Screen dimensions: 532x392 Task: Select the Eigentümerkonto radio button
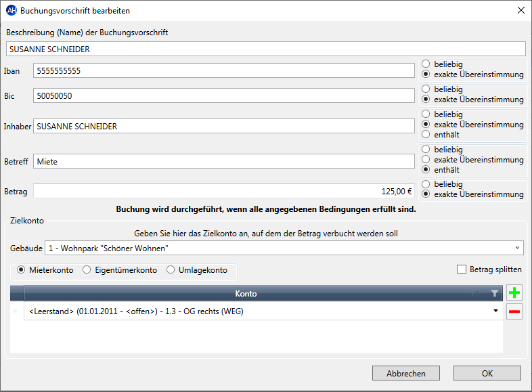click(x=87, y=270)
